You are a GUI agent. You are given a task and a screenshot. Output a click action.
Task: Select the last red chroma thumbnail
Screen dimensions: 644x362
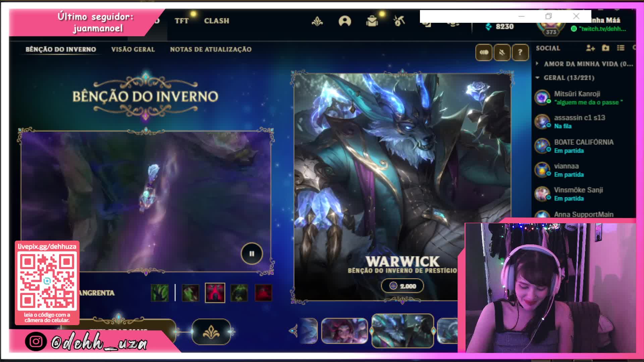click(263, 293)
